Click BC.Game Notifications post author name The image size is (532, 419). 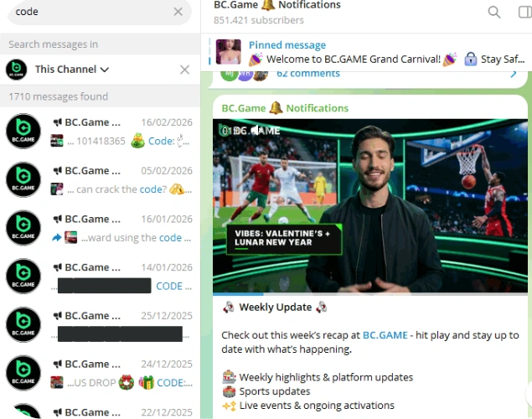[285, 108]
